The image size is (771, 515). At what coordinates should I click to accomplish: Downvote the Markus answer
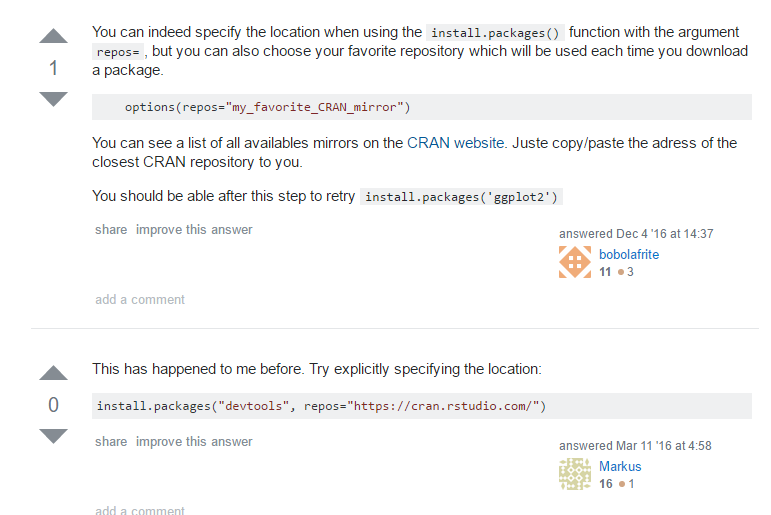pyautogui.click(x=53, y=435)
